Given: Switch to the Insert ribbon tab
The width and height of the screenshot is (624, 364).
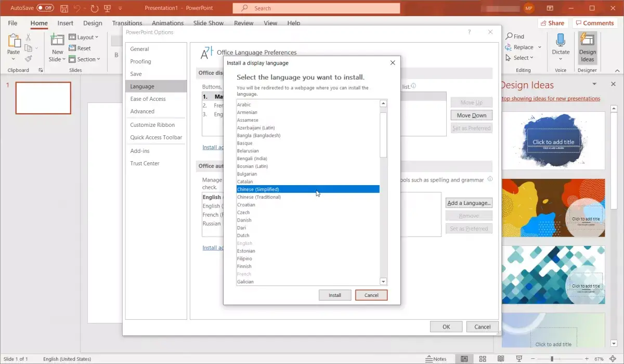Looking at the screenshot, I should [66, 23].
